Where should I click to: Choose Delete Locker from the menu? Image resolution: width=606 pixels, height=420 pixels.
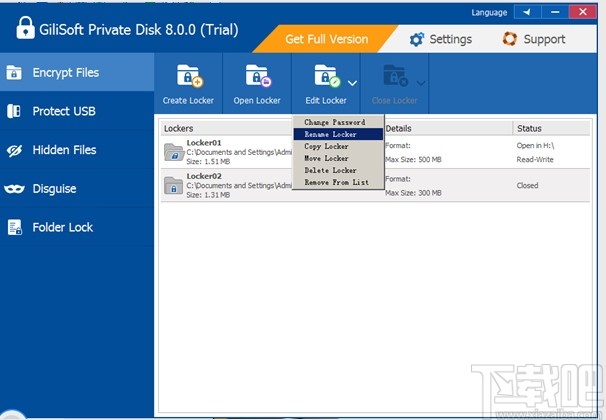tap(338, 170)
